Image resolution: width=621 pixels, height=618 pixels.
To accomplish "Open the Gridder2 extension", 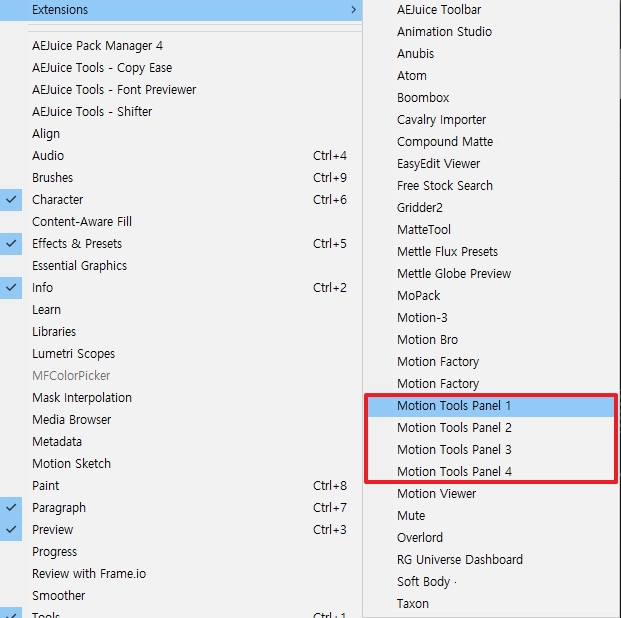I will [420, 208].
